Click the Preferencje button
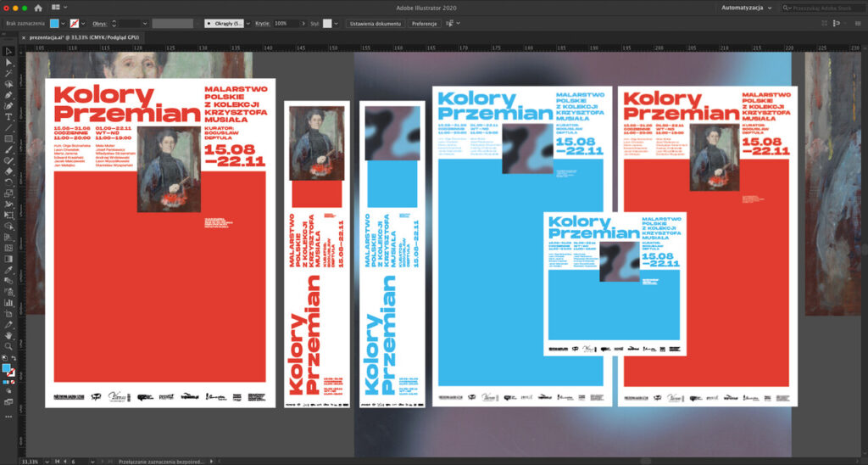Viewport: 868px width, 465px height. (424, 24)
